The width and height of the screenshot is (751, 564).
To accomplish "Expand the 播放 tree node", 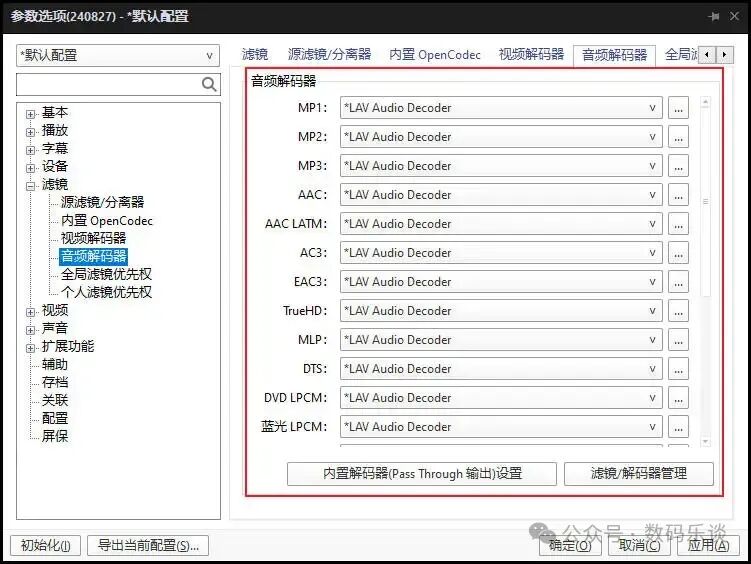I will click(31, 132).
